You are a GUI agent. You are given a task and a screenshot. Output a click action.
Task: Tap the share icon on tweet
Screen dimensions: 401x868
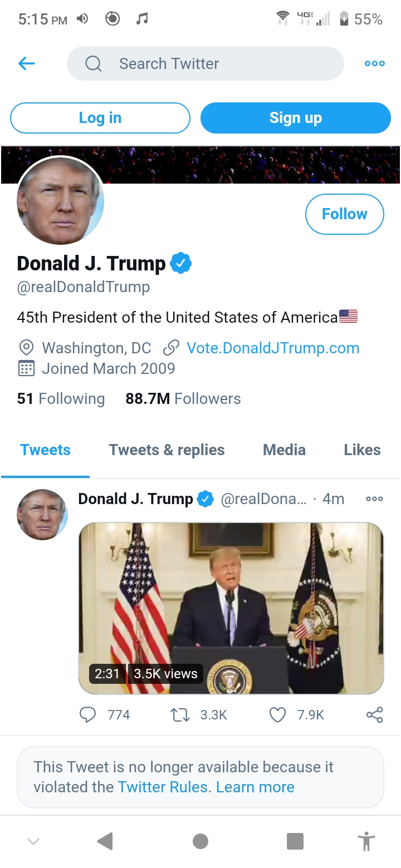point(374,714)
